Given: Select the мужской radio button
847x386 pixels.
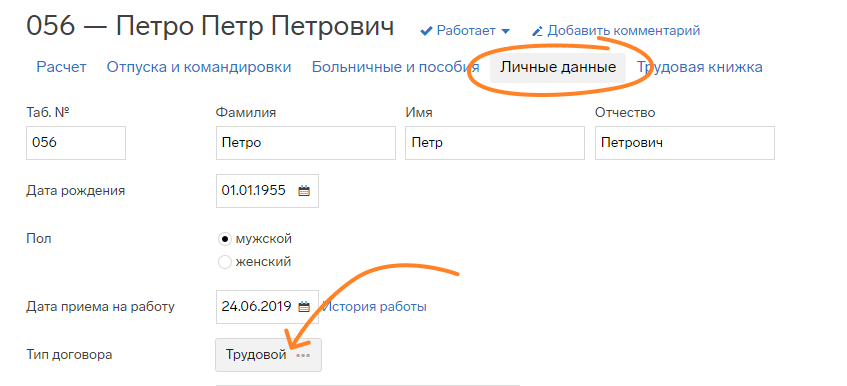Looking at the screenshot, I should point(225,239).
